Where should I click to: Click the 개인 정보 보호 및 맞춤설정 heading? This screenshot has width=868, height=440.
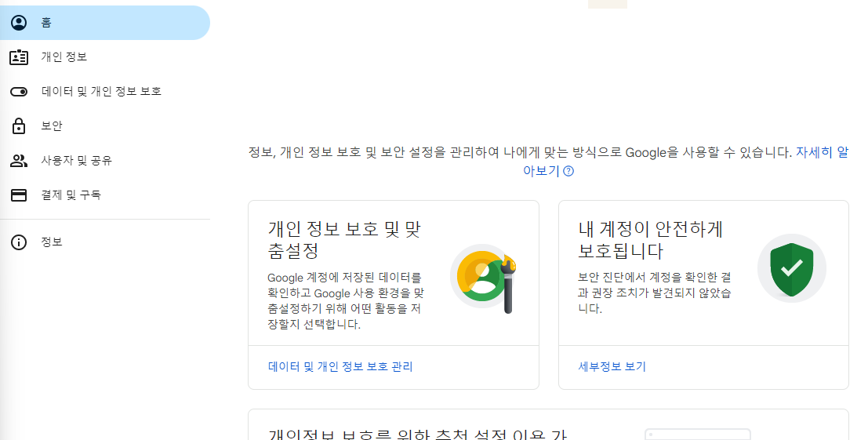[344, 240]
